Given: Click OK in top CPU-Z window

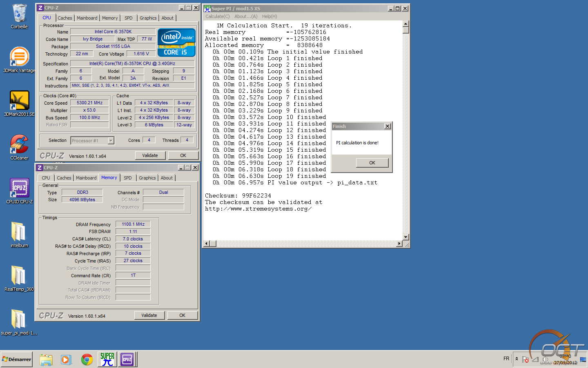Looking at the screenshot, I should click(183, 155).
